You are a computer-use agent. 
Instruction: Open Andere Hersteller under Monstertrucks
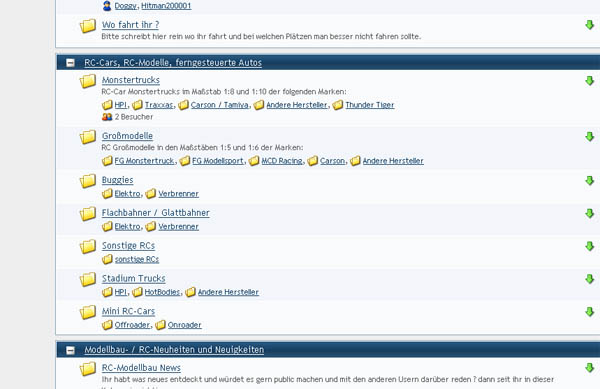(297, 105)
